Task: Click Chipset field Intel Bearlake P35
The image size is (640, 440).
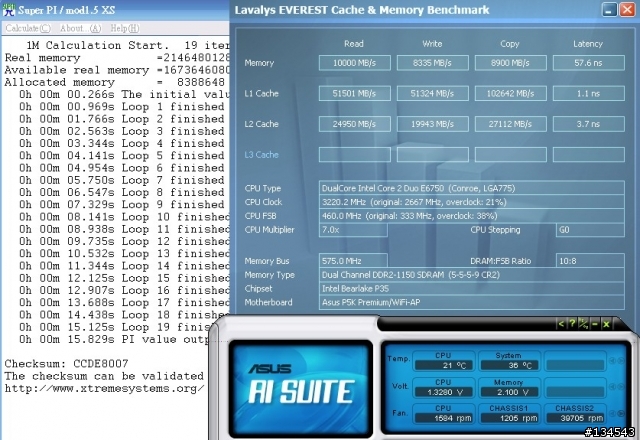Action: 471,289
